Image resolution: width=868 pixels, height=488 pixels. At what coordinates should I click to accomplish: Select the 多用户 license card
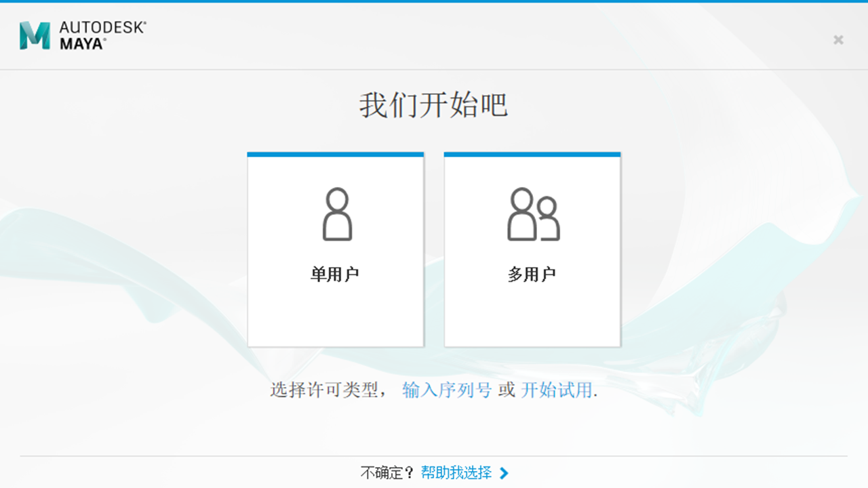pos(532,251)
